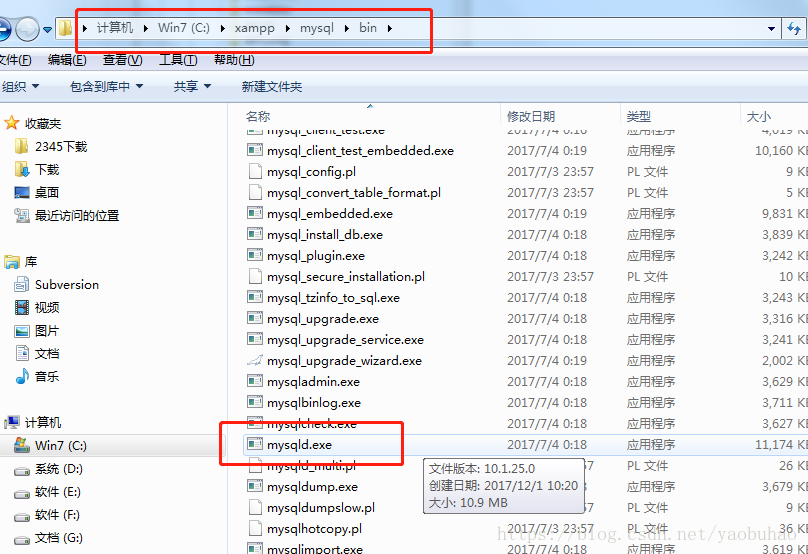Open the 共享 dropdown
808x554 pixels.
192,86
